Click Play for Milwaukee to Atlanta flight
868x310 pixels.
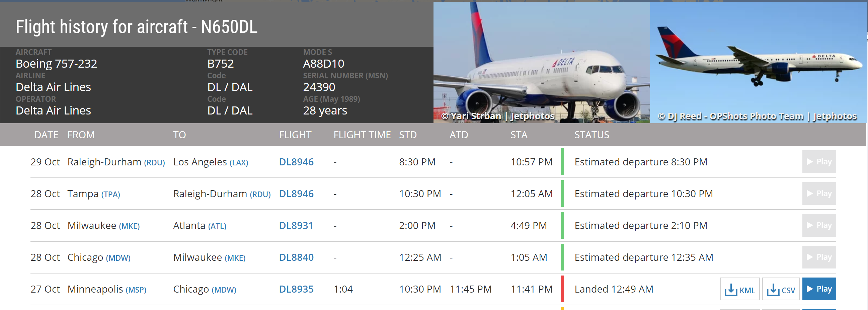click(819, 225)
